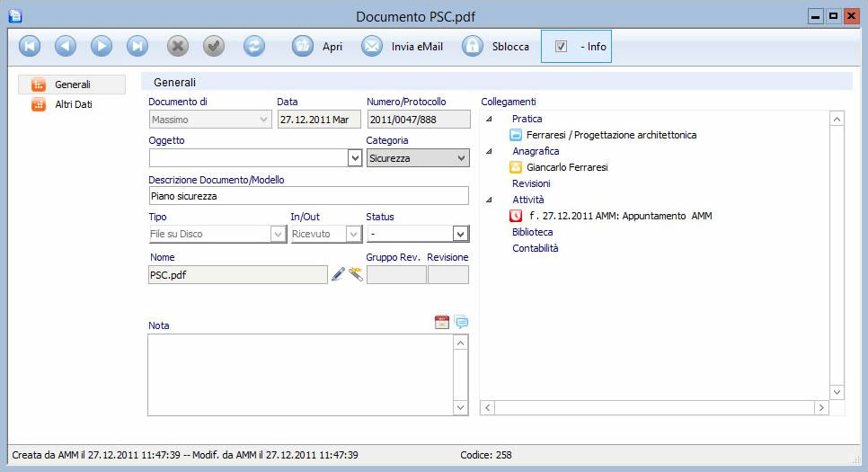Select the Contabilità tree item
The width and height of the screenshot is (868, 472).
coord(536,248)
